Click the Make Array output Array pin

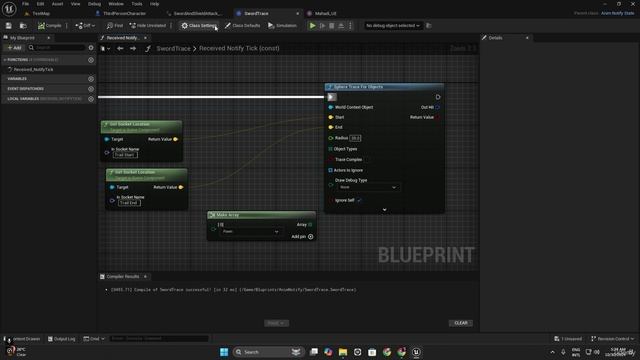(x=310, y=224)
